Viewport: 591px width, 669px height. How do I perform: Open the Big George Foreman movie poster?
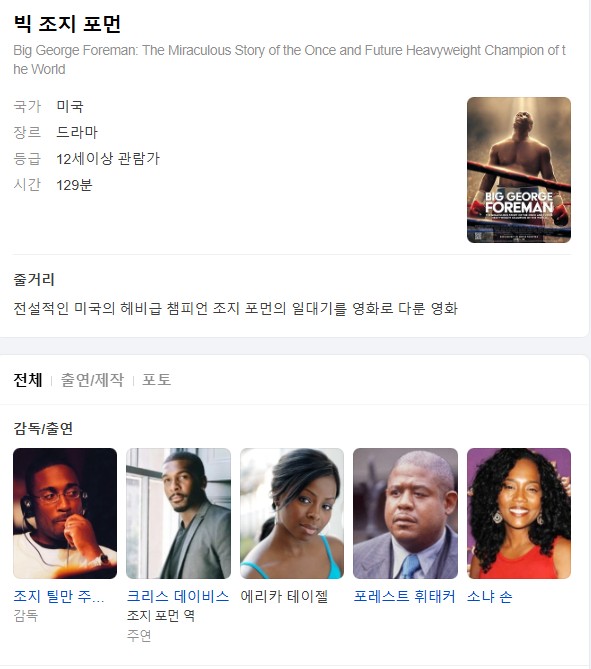[x=518, y=170]
